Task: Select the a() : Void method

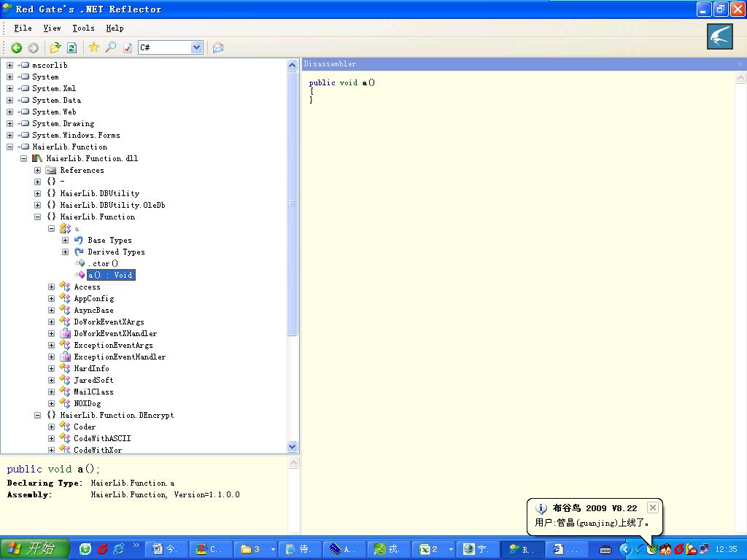Action: 111,275
